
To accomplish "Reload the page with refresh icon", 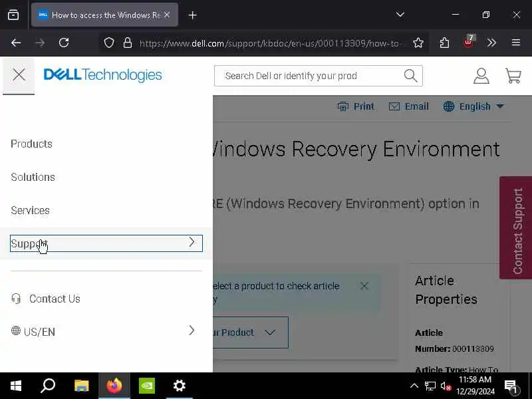I will click(64, 43).
